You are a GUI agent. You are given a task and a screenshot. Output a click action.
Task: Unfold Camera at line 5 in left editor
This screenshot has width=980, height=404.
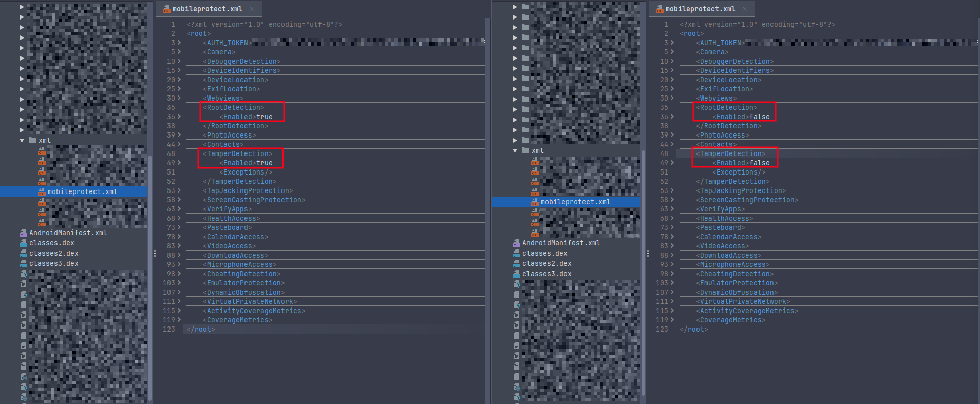tap(179, 52)
